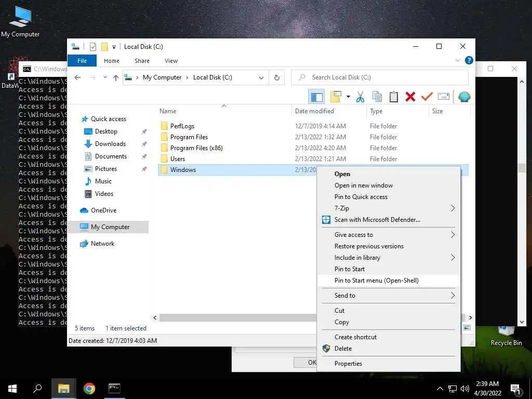
Task: Open Documents in the navigation pane
Action: [111, 156]
